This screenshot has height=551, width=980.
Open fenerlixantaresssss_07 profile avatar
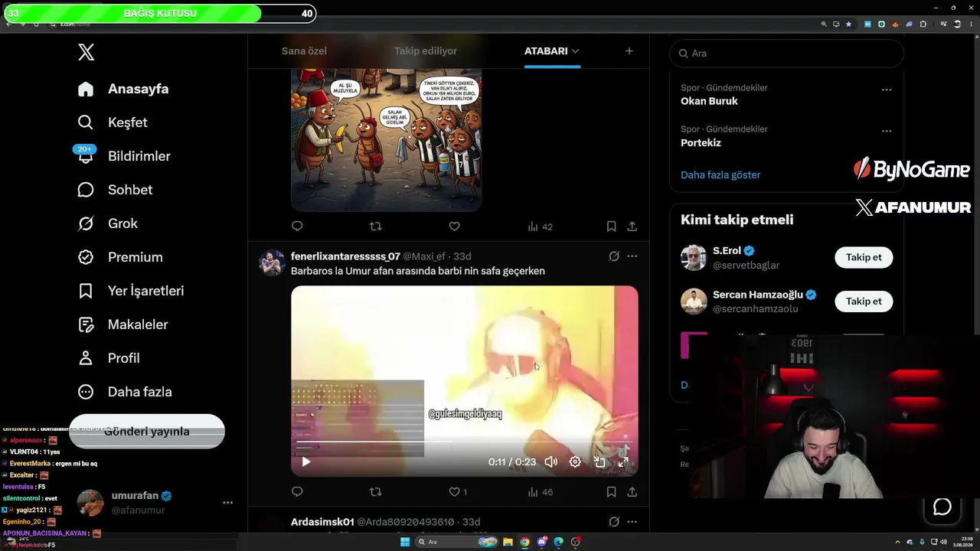[x=272, y=262]
